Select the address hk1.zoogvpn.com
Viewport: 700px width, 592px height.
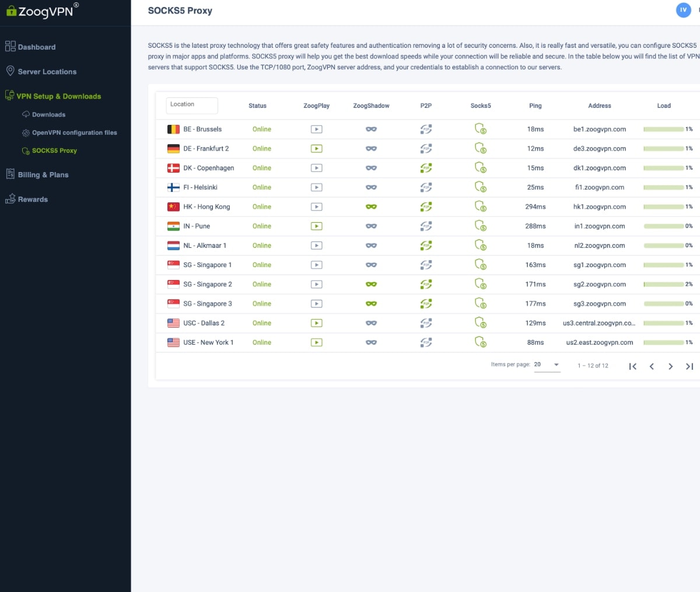pyautogui.click(x=600, y=207)
